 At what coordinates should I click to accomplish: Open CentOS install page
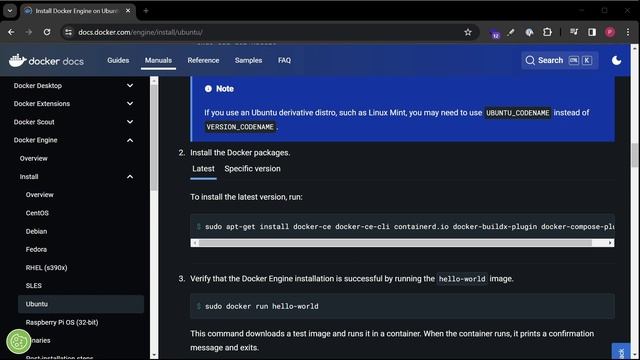tap(37, 213)
